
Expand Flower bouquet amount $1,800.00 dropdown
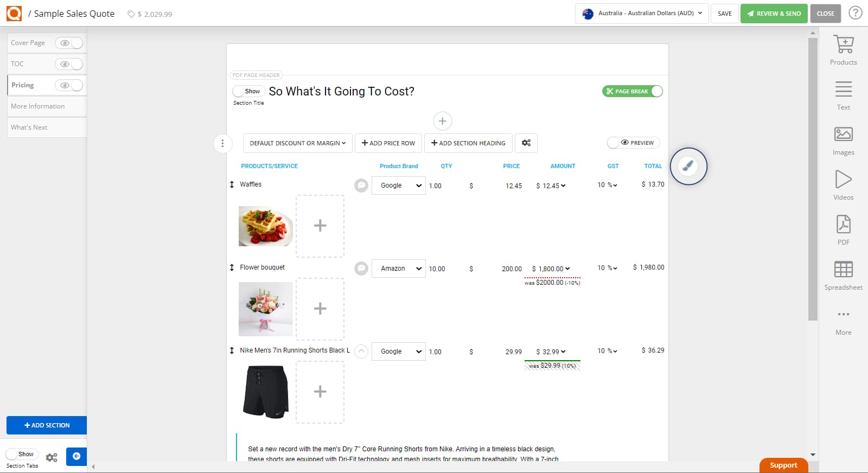point(551,269)
